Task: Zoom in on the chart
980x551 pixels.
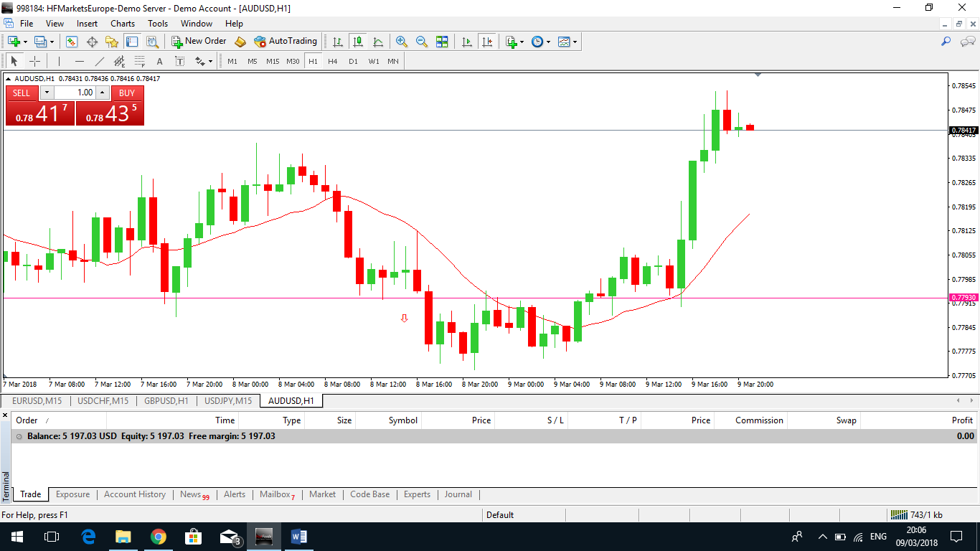Action: pyautogui.click(x=402, y=42)
